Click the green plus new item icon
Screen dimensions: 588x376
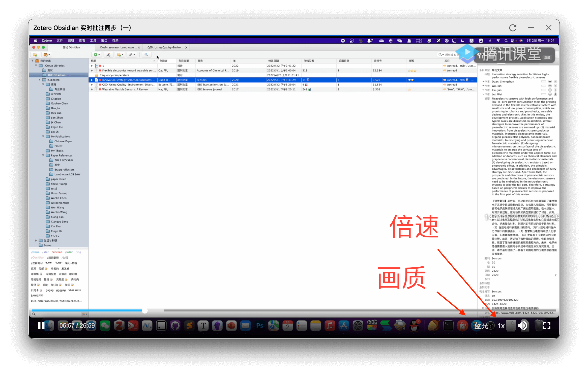tap(97, 55)
